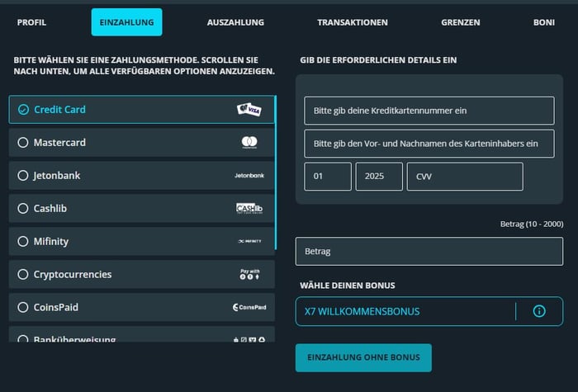The image size is (578, 392).
Task: Click the 'Wähle deinen Bonus' heading
Action: coord(348,286)
